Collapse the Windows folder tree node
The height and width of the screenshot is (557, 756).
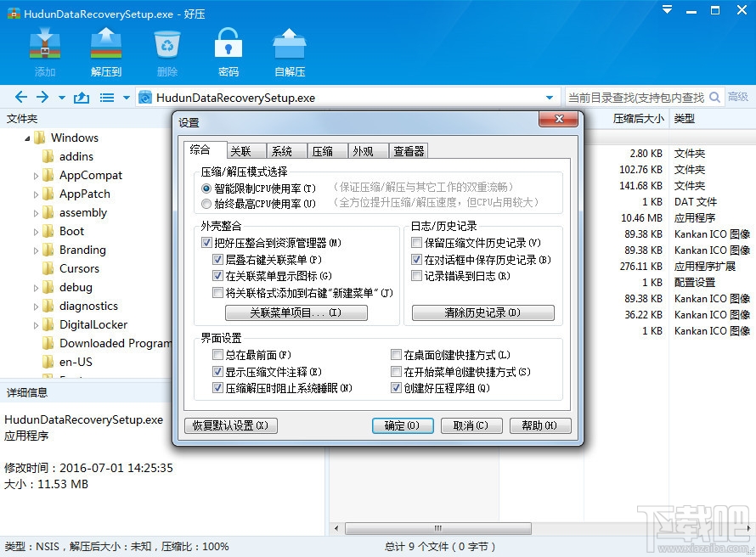[x=27, y=138]
